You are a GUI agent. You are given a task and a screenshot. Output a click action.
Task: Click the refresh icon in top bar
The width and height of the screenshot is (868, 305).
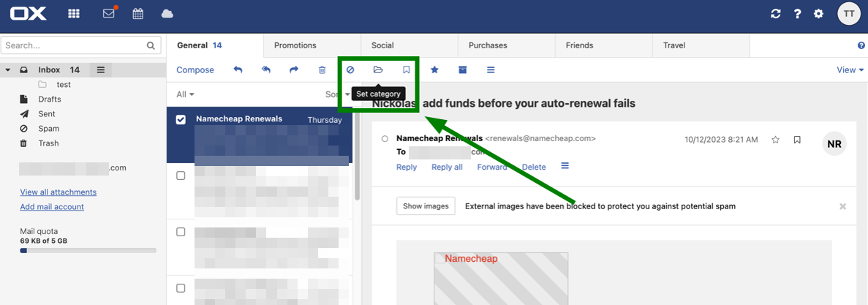click(x=776, y=14)
